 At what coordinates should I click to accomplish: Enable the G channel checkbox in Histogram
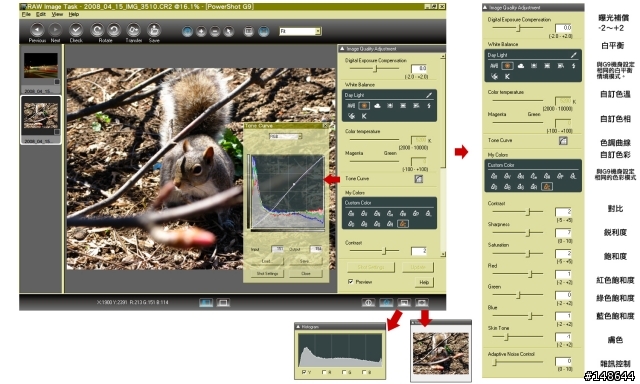pos(344,372)
